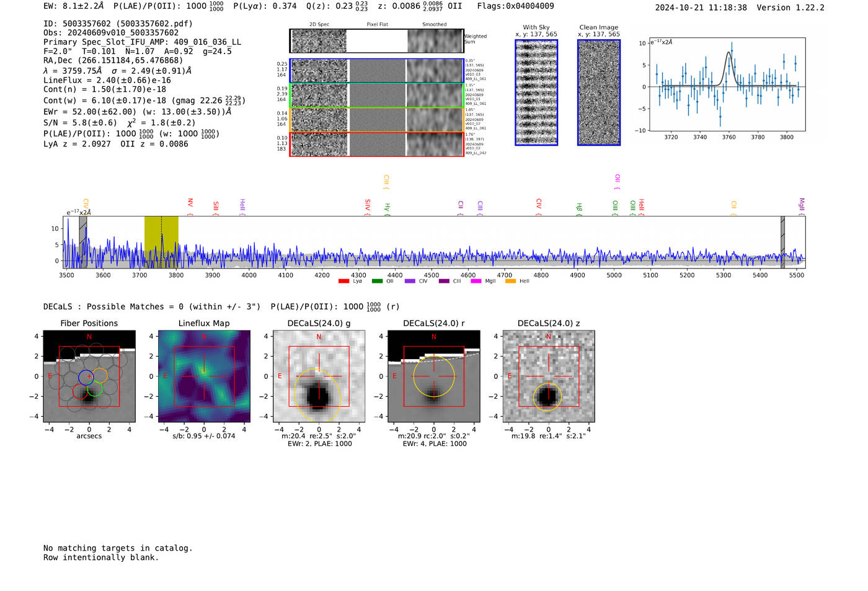Click the OII green legend swatch

[x=377, y=282]
